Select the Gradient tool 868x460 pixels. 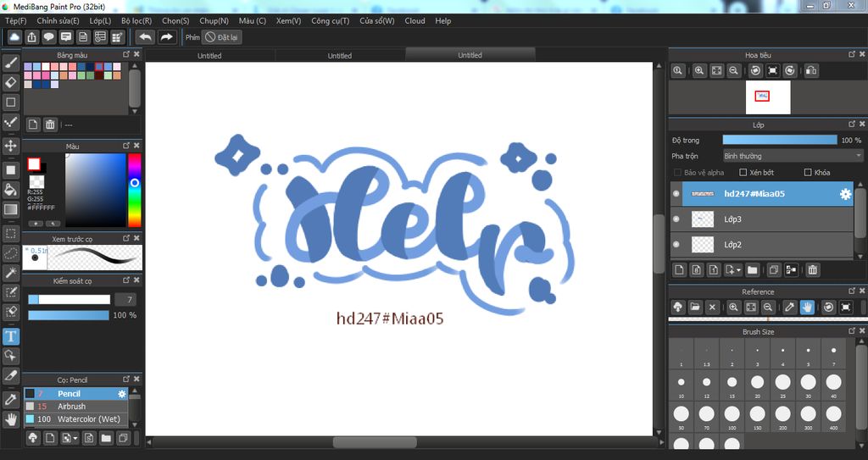pyautogui.click(x=10, y=209)
